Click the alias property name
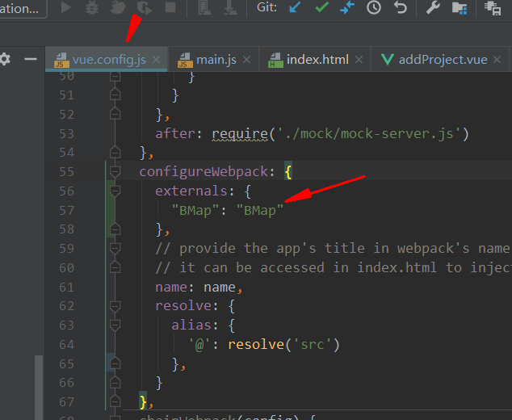The width and height of the screenshot is (512, 420). [191, 325]
